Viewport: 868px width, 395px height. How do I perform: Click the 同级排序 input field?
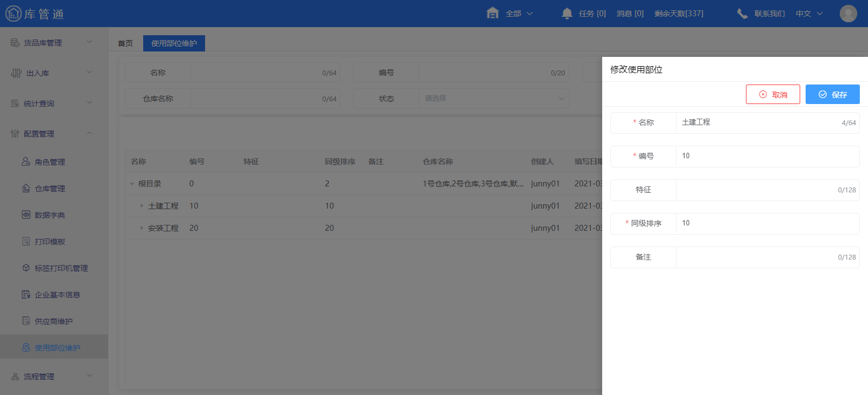(768, 223)
